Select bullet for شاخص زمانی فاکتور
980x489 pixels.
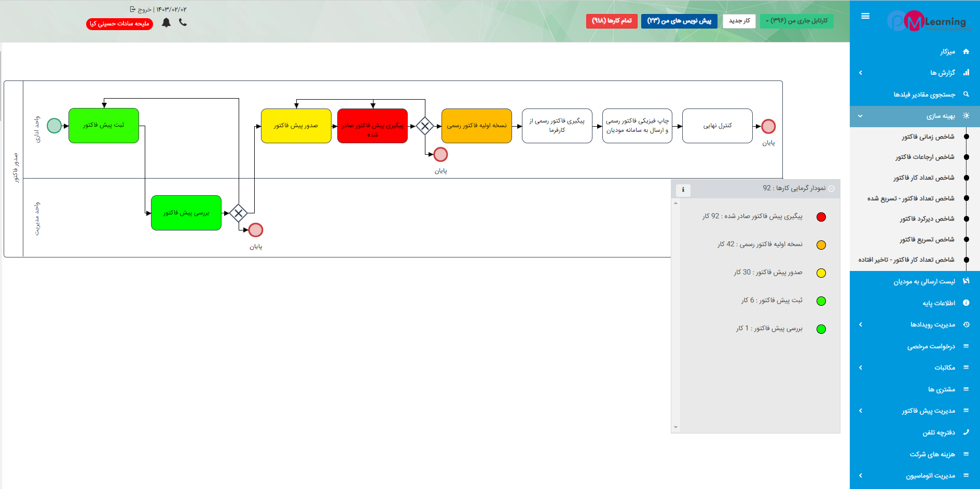pos(966,137)
